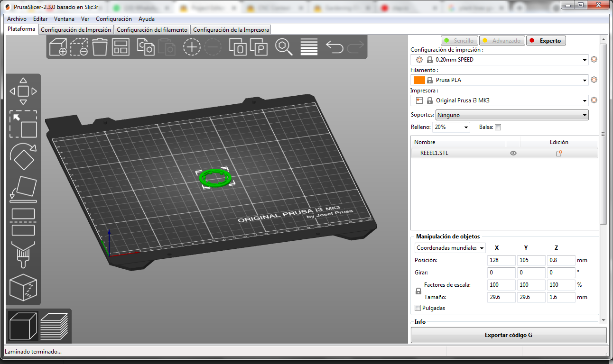Click the Girar Z field
613x364 pixels.
pos(561,273)
